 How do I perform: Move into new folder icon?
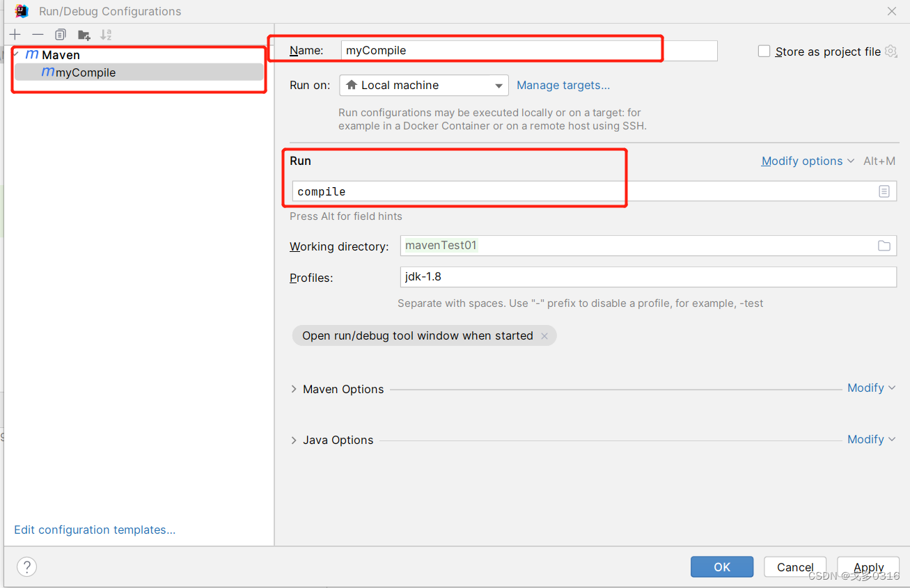click(x=84, y=35)
